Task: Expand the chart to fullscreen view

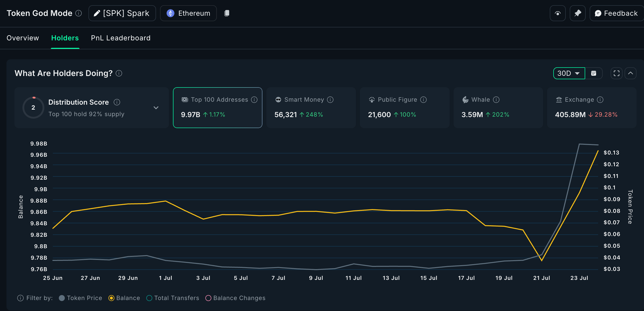Action: click(x=616, y=73)
